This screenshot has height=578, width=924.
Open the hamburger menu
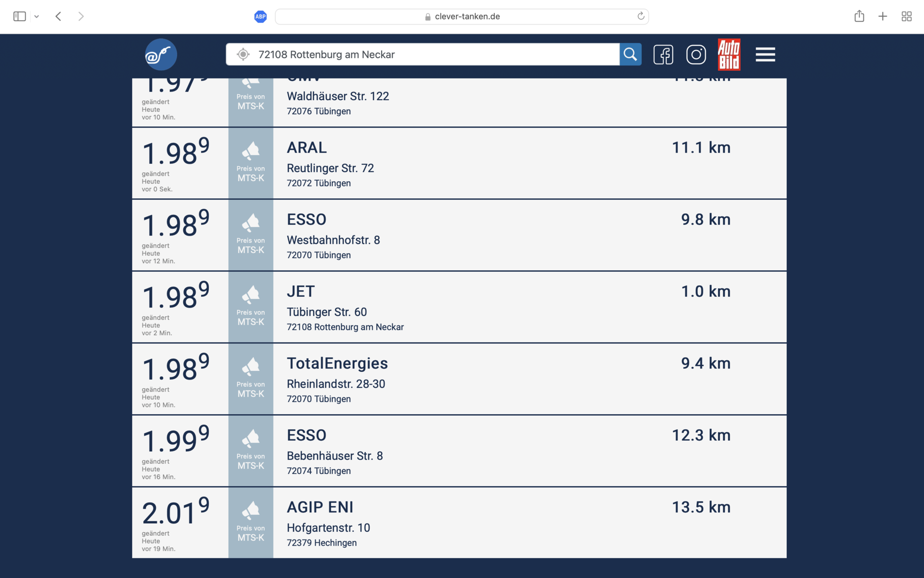tap(765, 54)
